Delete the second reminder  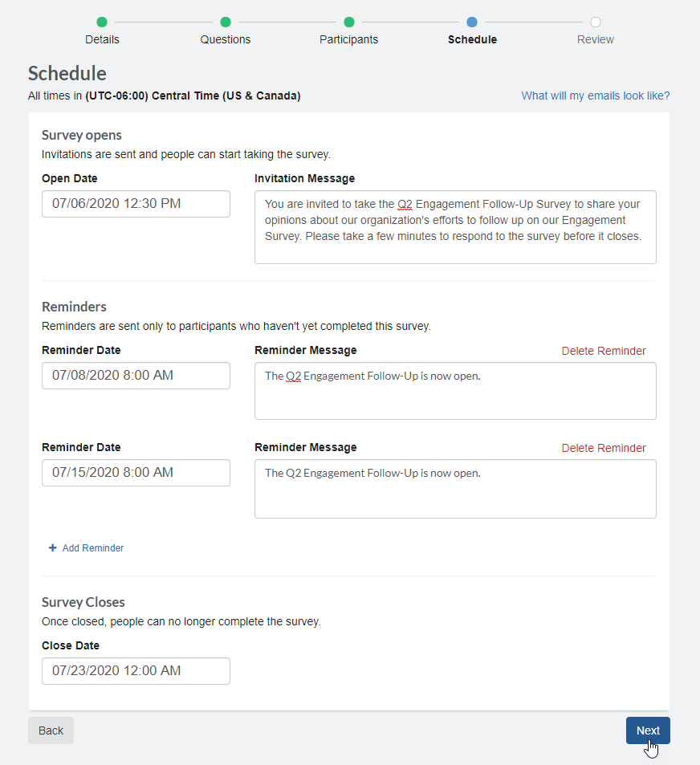(x=604, y=448)
